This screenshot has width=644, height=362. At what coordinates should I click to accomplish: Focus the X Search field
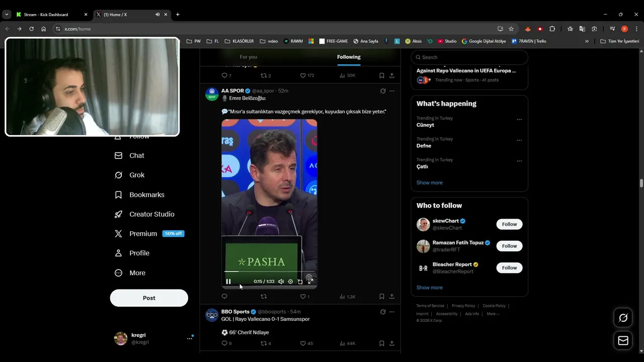point(469,57)
